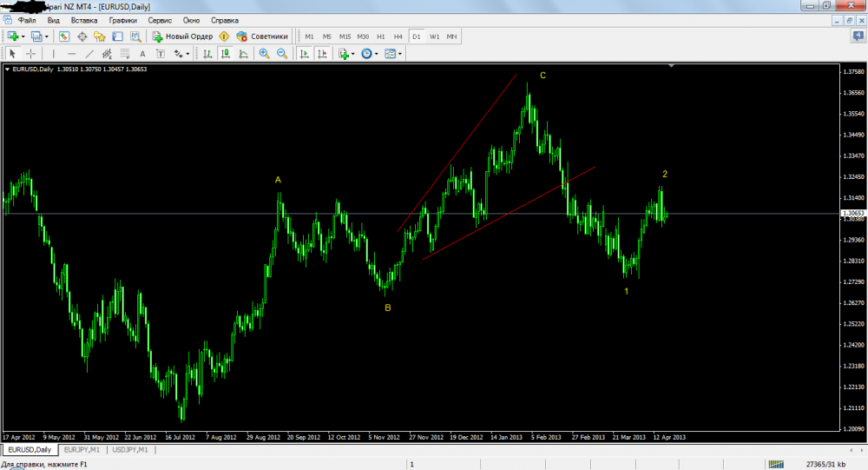This screenshot has height=470, width=868.
Task: Choose the vertical line tool
Action: 53,54
